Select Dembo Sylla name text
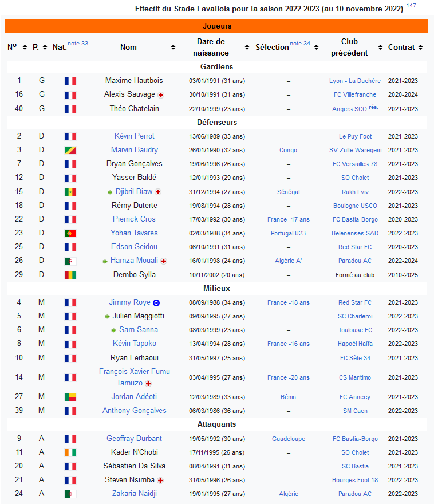The width and height of the screenshot is (434, 504). click(x=135, y=275)
